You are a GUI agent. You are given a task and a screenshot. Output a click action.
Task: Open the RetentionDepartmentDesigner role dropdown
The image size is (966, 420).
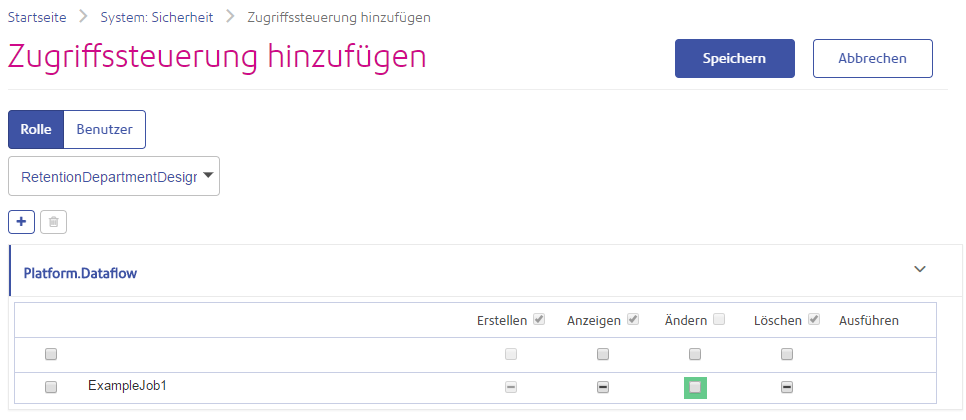tap(114, 176)
